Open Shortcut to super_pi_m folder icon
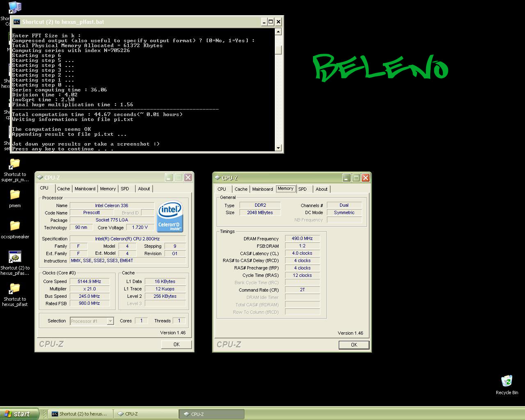525x420 pixels. tap(15, 164)
